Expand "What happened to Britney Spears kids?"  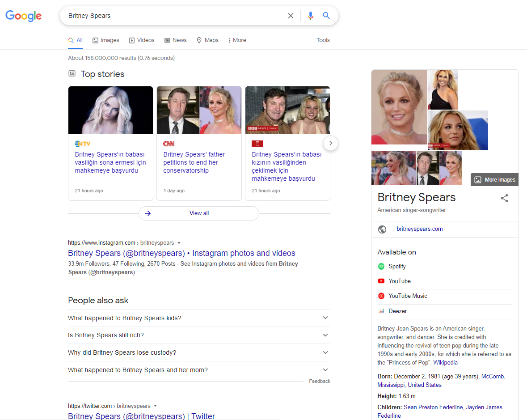point(199,318)
